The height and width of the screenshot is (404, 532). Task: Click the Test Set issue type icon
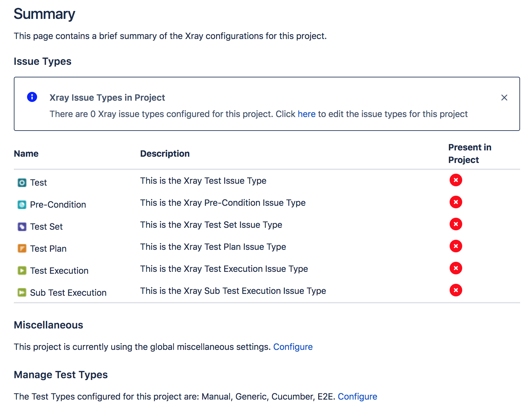coord(22,227)
